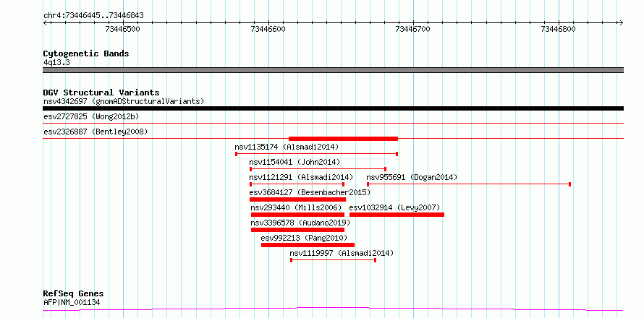This screenshot has height=318, width=644.
Task: Click the 73446700 ruler position
Action: tap(412, 29)
